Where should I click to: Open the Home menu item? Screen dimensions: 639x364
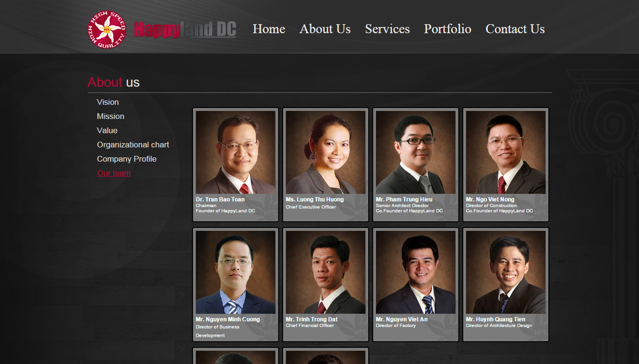click(269, 29)
